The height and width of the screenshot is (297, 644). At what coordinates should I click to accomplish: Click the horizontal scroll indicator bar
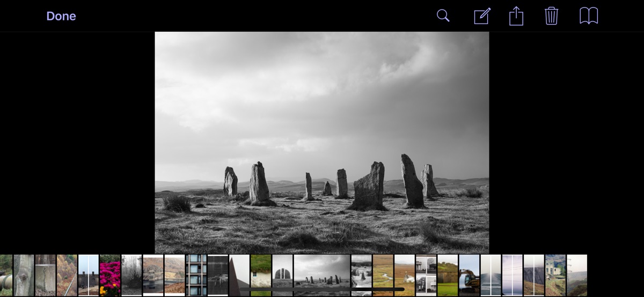tap(322, 289)
